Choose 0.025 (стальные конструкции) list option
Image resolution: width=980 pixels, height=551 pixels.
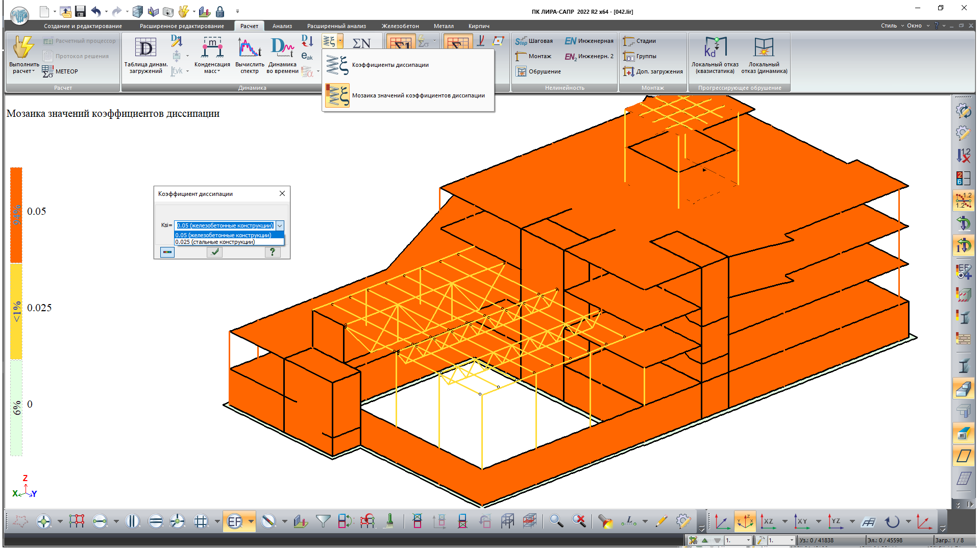(x=216, y=242)
